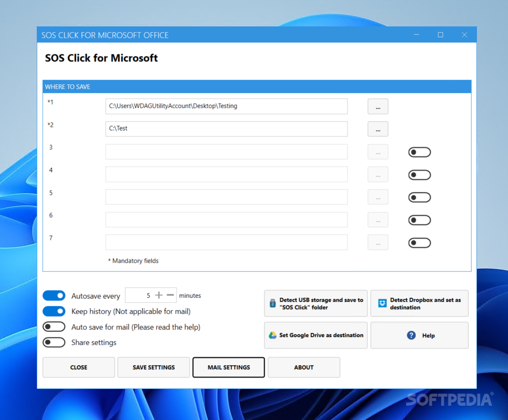Screen dimensions: 508x420
Task: Open MAIL SETTINGS
Action: click(229, 367)
